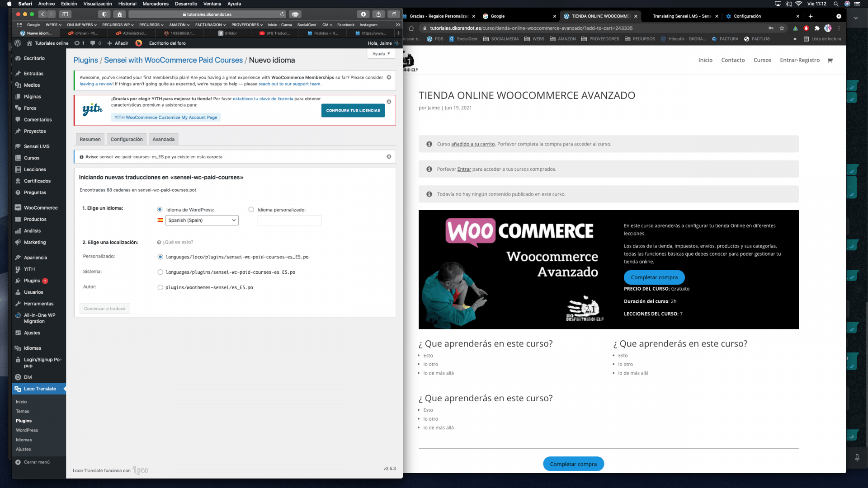Click the forum avatar icon in admin bar
Image resolution: width=868 pixels, height=488 pixels.
click(x=139, y=43)
